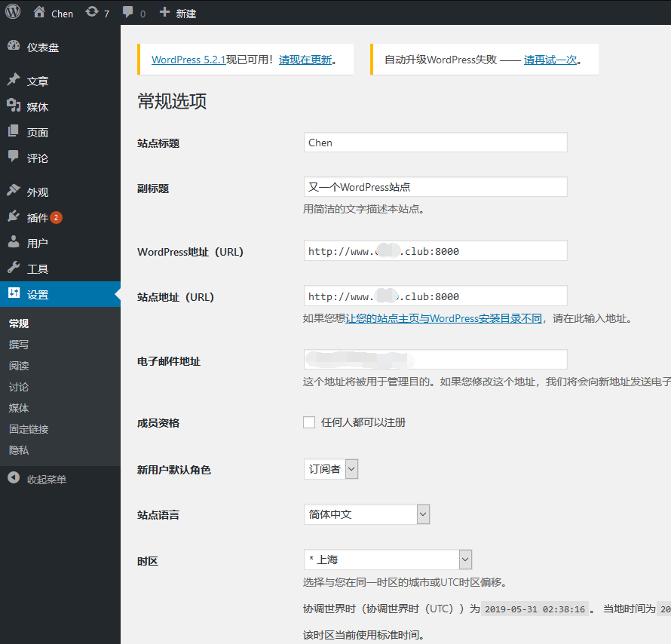671x644 pixels.
Task: Click the 用户 person icon
Action: click(14, 242)
